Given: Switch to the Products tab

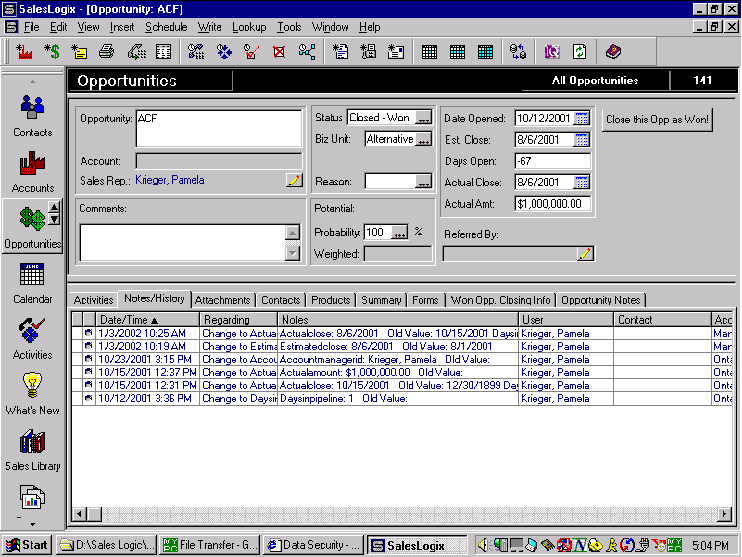Looking at the screenshot, I should [330, 300].
